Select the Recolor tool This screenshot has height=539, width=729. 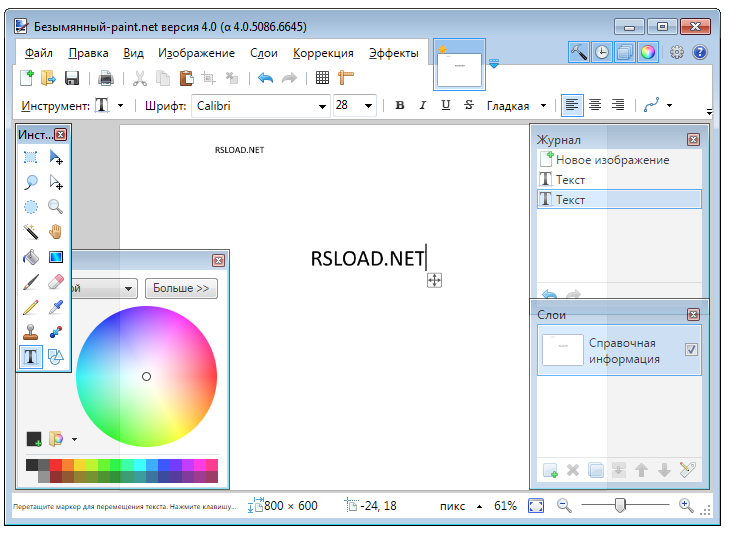point(56,332)
